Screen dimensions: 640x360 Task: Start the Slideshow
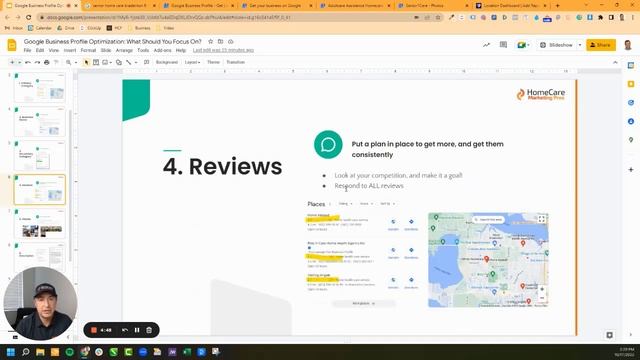coord(556,45)
